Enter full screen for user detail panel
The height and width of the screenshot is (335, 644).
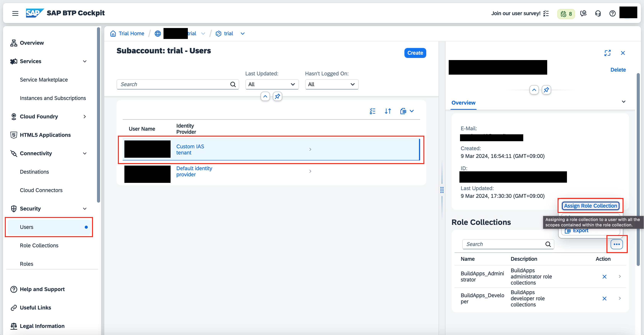click(x=607, y=53)
